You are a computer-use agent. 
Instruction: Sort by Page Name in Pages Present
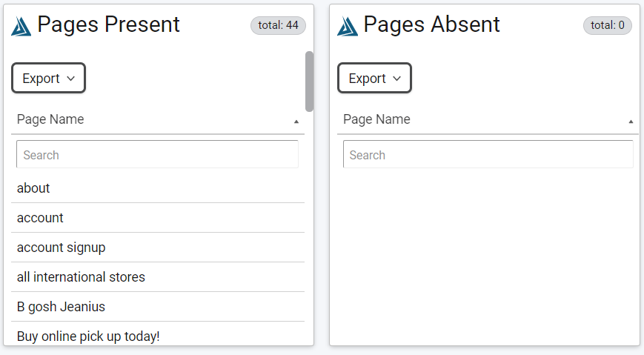pos(50,119)
